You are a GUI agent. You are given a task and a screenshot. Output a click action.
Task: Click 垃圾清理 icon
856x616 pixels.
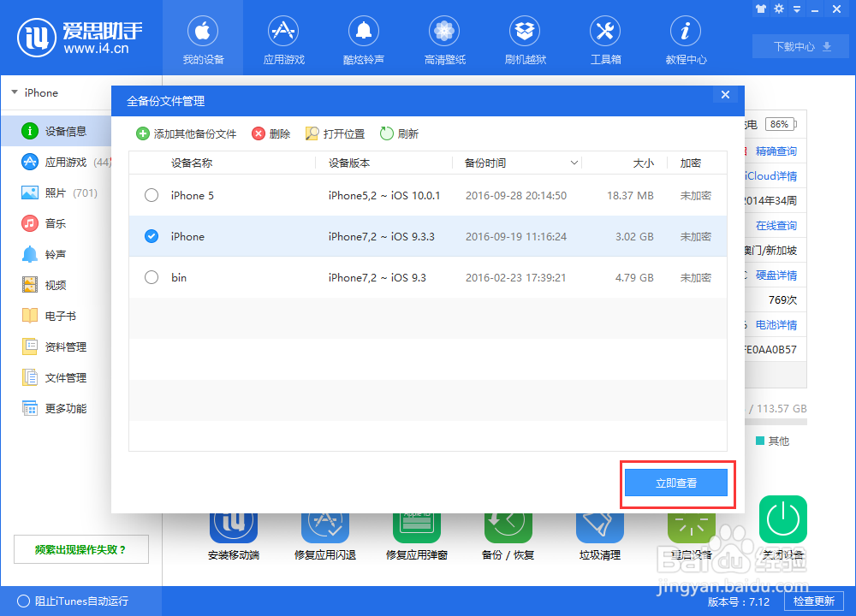click(x=600, y=528)
